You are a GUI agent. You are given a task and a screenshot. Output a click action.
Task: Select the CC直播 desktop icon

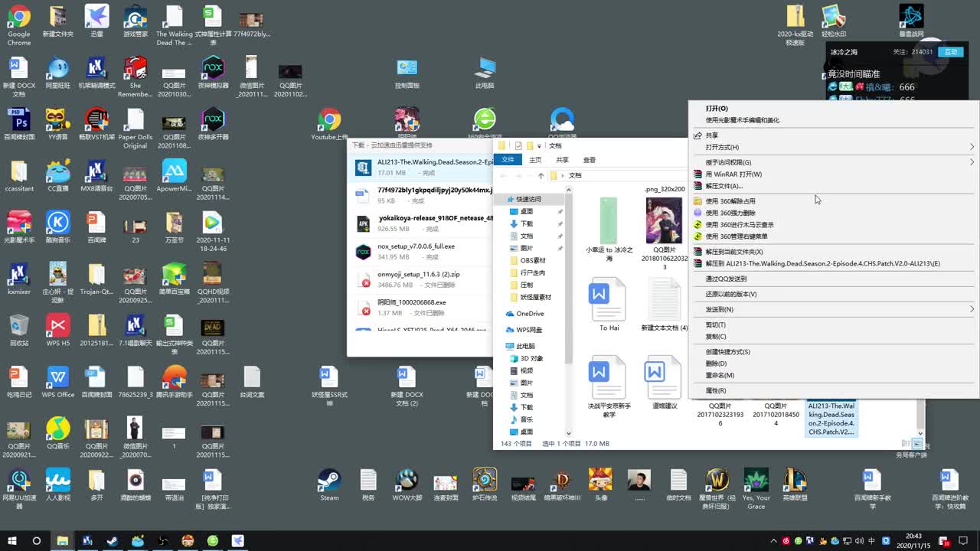click(58, 176)
